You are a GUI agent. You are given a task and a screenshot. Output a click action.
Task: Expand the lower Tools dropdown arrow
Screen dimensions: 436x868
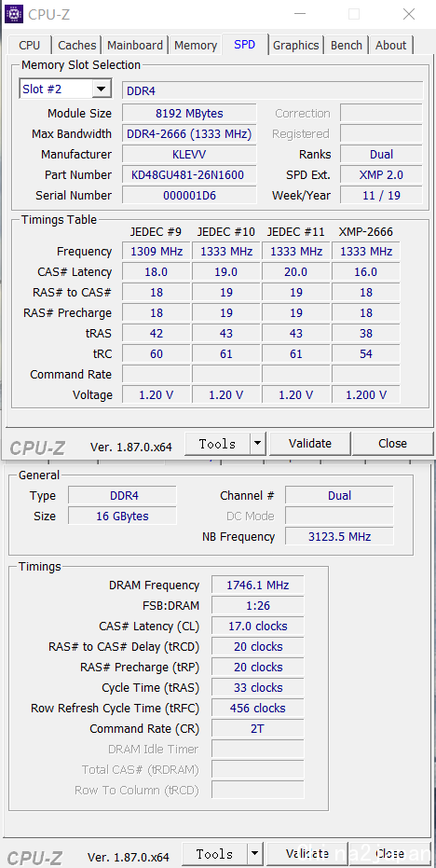[254, 854]
